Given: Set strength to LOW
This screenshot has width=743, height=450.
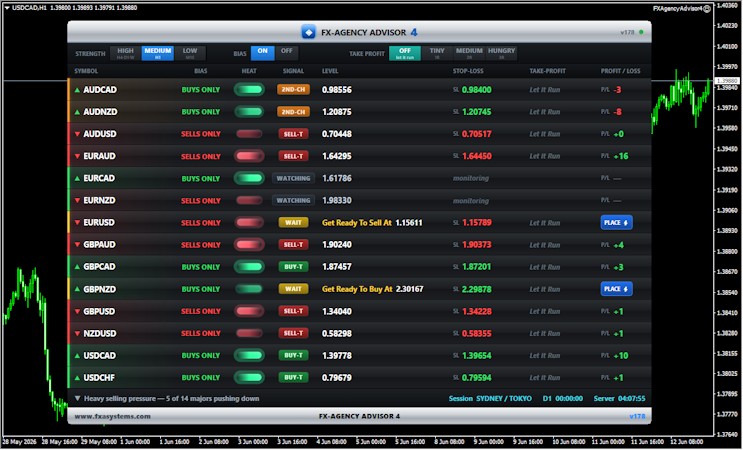Looking at the screenshot, I should pyautogui.click(x=190, y=53).
